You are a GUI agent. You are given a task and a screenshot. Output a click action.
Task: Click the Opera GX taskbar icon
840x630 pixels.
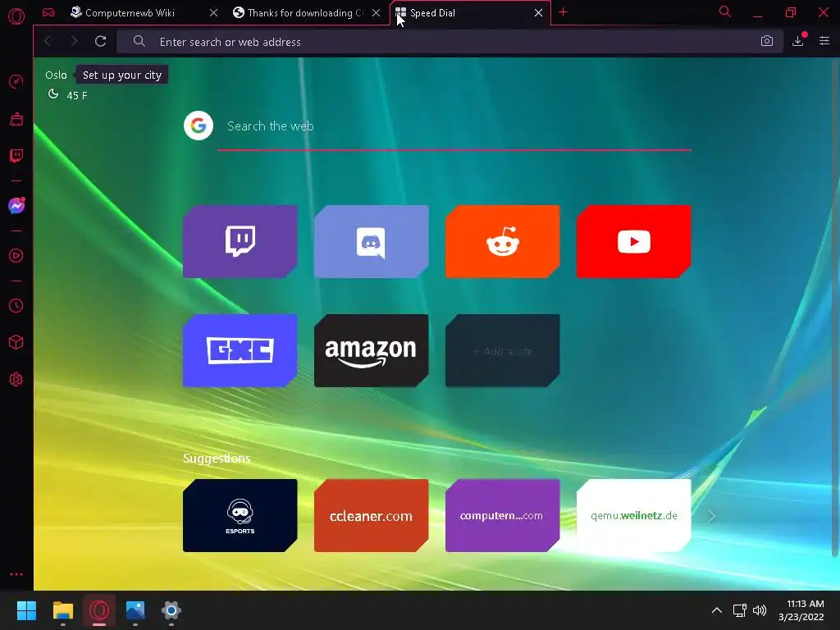(99, 610)
